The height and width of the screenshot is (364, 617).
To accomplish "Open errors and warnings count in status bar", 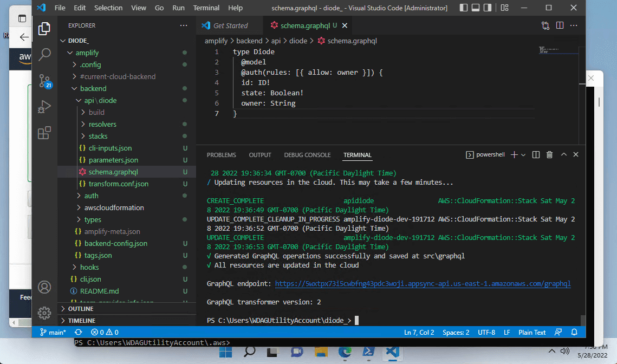I will [x=105, y=333].
